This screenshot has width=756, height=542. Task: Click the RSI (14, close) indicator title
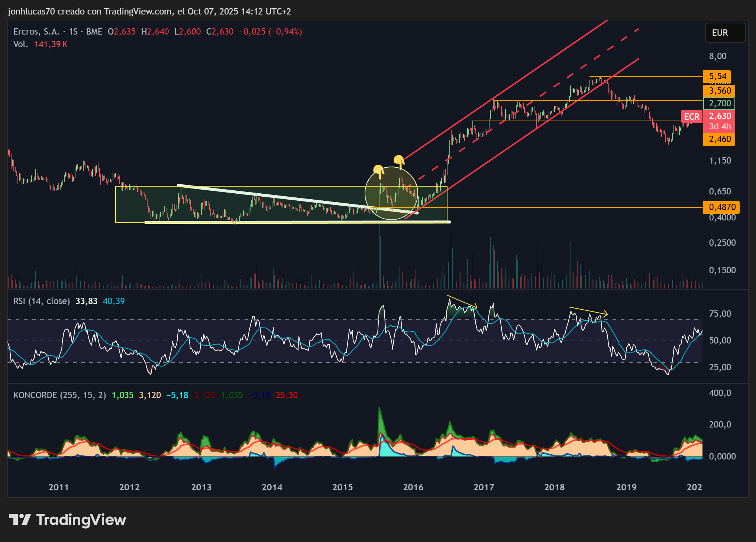click(42, 301)
